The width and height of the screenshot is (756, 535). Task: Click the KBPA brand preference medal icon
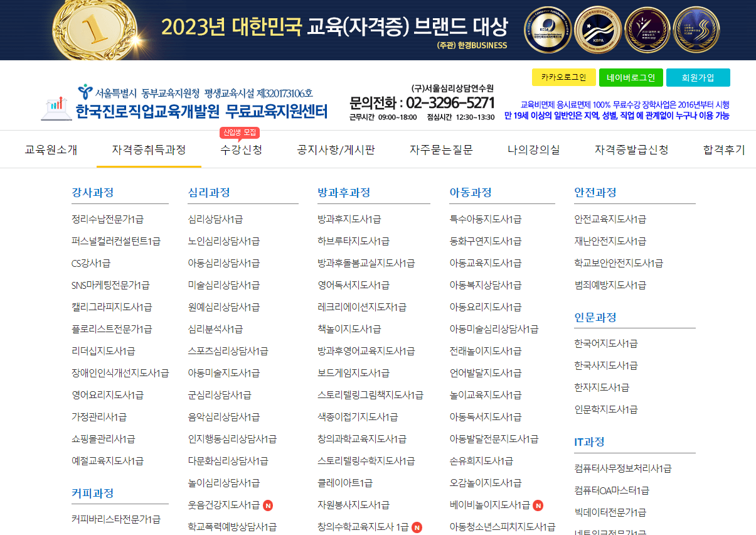pyautogui.click(x=597, y=30)
